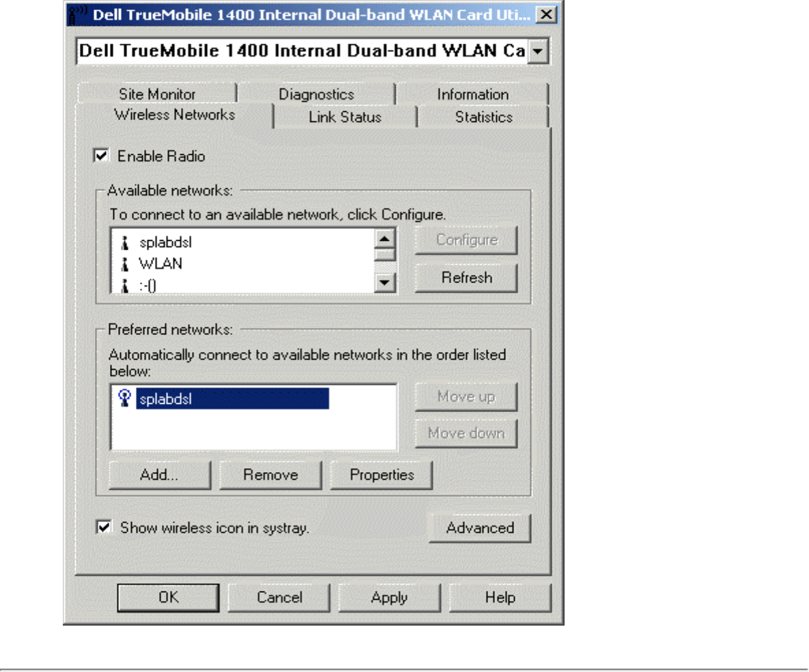Open Properties of the preferred network
The height and width of the screenshot is (672, 809).
pos(381,474)
